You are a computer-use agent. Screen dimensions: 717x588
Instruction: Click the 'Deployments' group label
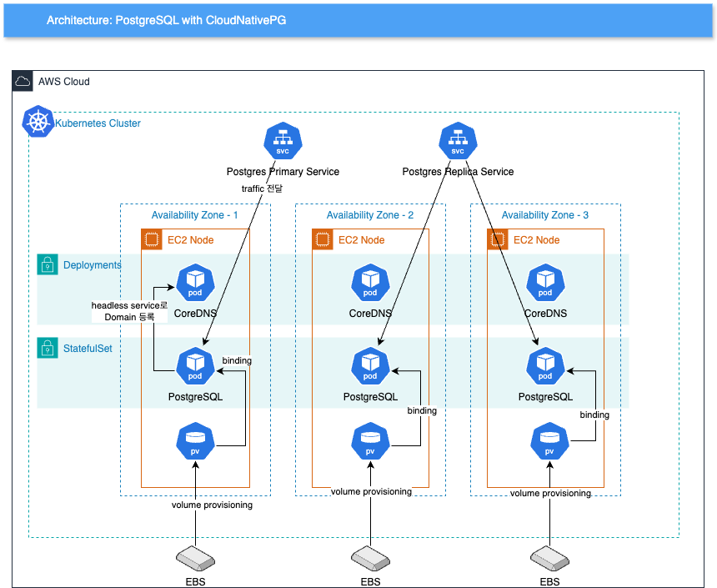[x=93, y=265]
